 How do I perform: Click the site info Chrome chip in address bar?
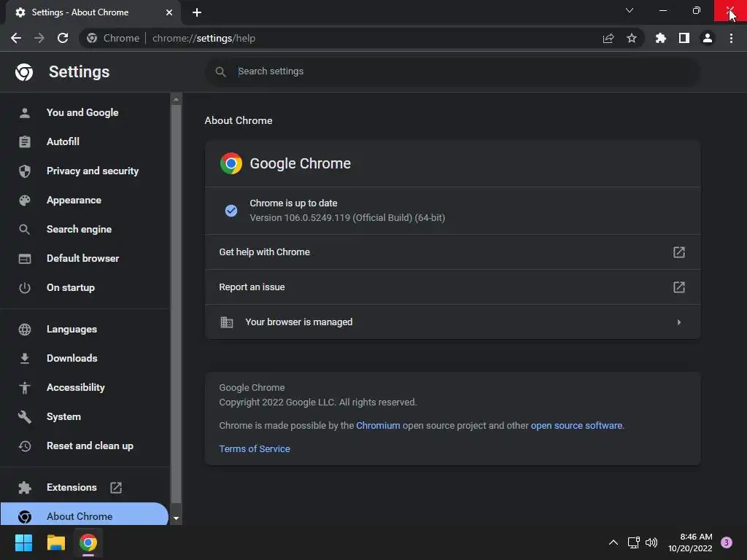click(x=113, y=38)
